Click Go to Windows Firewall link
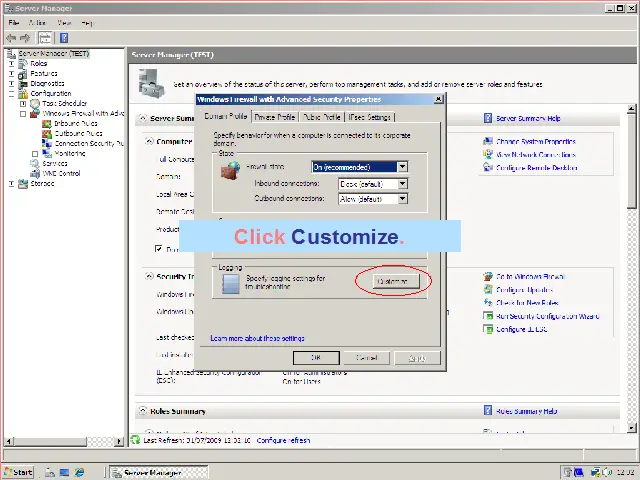This screenshot has width=640, height=480. tap(531, 277)
